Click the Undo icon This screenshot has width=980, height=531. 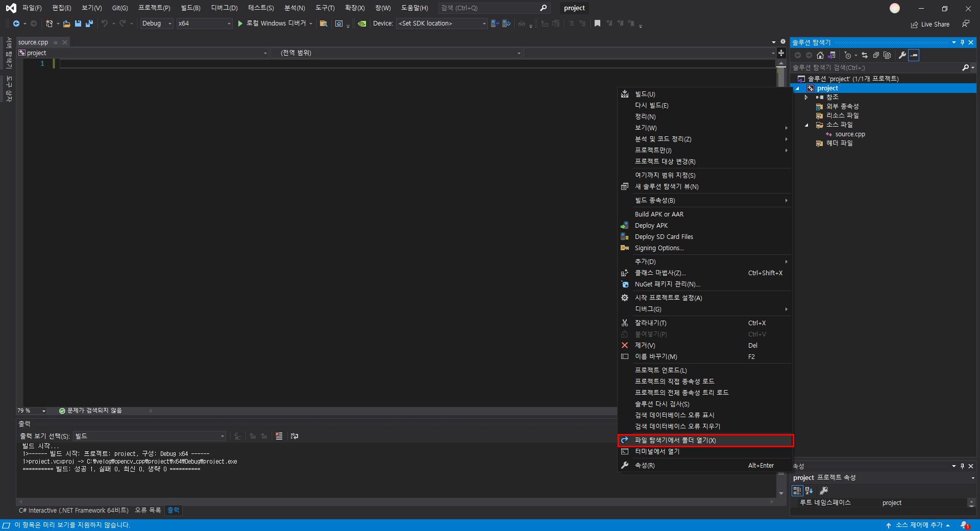point(105,23)
